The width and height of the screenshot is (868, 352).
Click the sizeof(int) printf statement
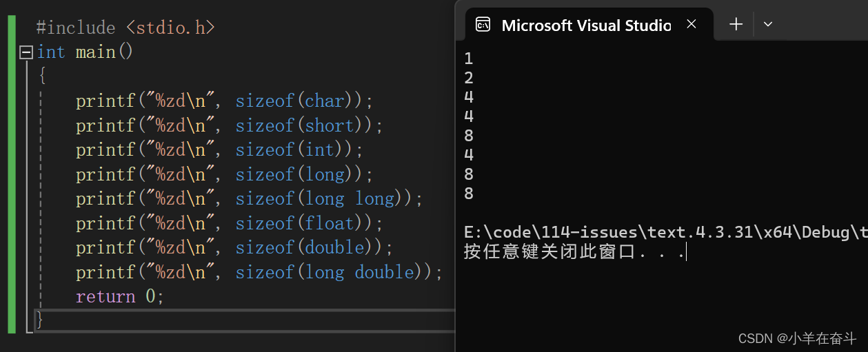tap(219, 150)
